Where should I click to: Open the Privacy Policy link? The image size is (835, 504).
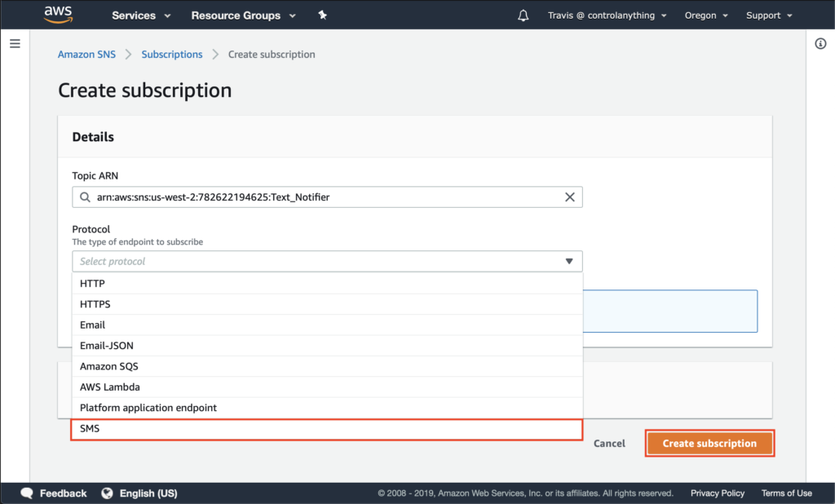coord(718,493)
